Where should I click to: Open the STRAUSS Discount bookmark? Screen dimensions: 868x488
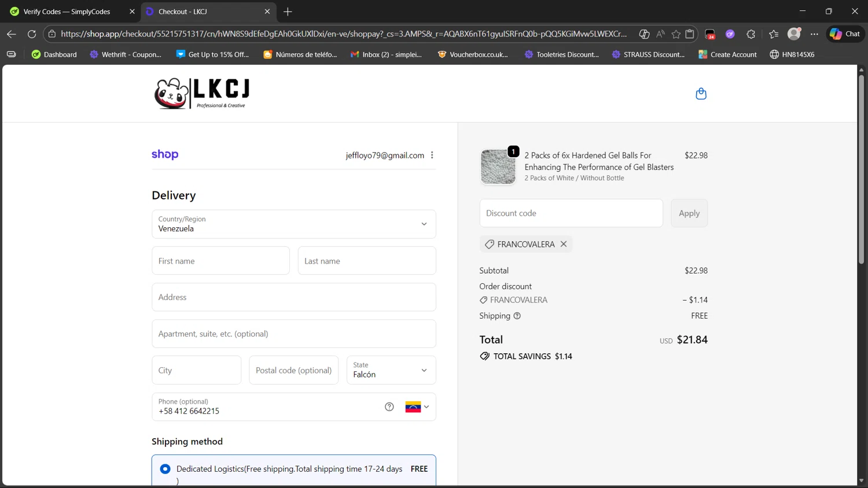point(648,54)
